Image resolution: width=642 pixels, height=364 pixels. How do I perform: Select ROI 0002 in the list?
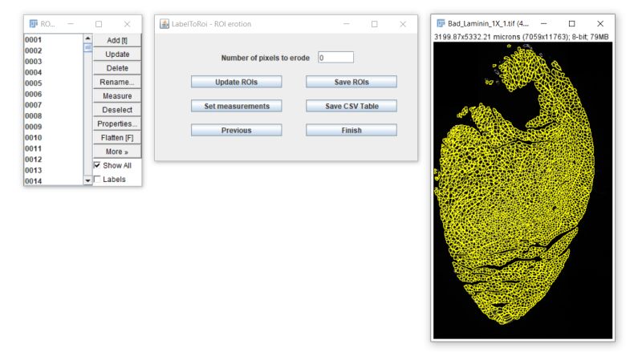[x=53, y=51]
